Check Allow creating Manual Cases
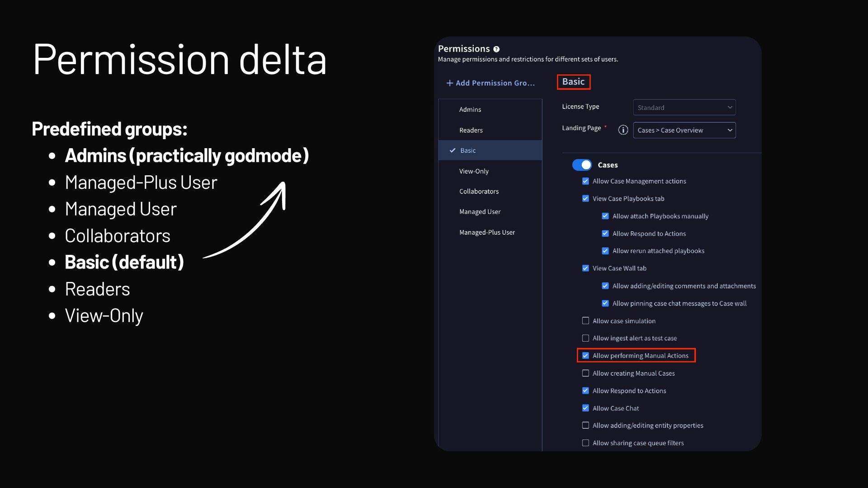This screenshot has height=488, width=868. pos(585,373)
